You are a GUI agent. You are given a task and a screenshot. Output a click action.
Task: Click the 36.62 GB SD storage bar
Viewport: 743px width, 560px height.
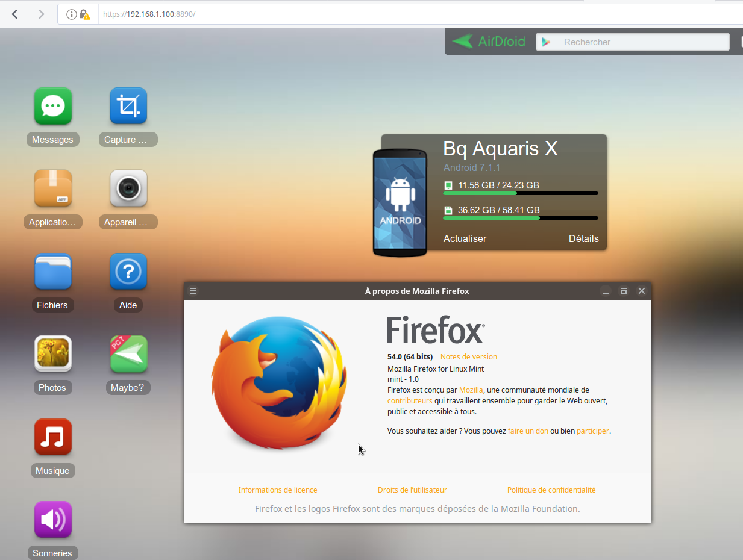521,218
